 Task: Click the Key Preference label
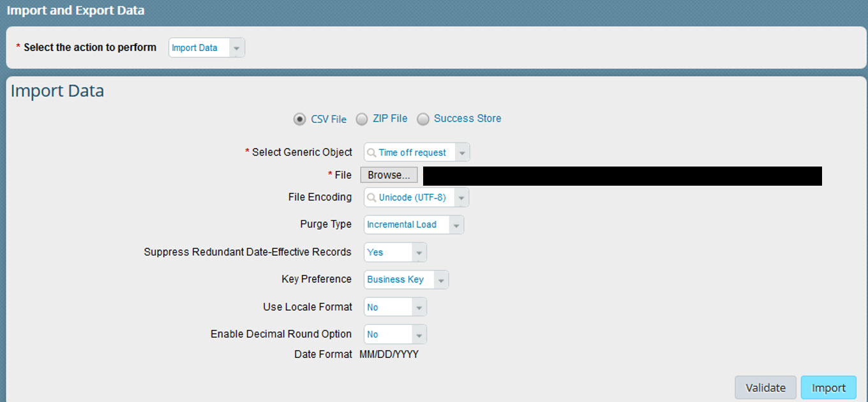(317, 279)
